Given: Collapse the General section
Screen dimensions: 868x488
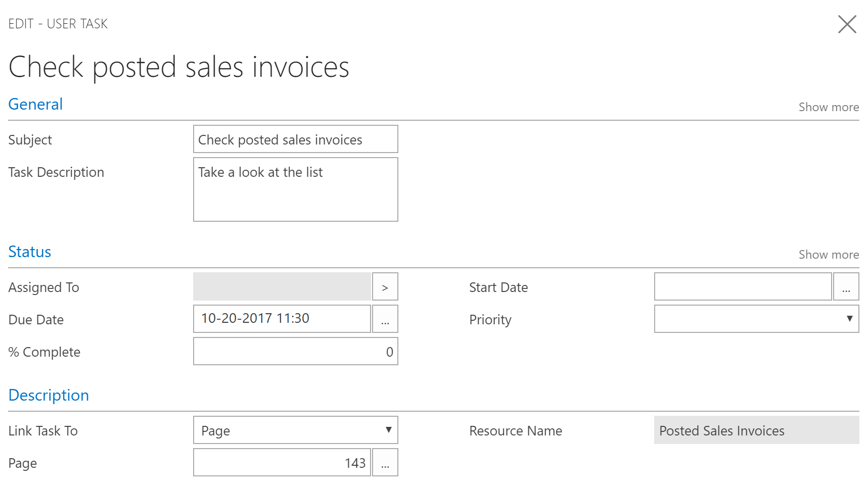Looking at the screenshot, I should (x=35, y=104).
